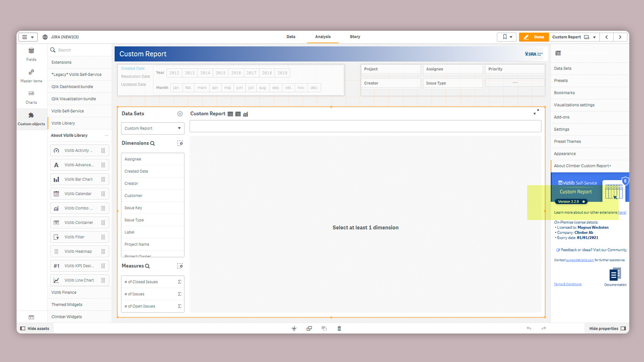The image size is (644, 362).
Task: Select the Assignee dimension in the list
Action: click(153, 159)
